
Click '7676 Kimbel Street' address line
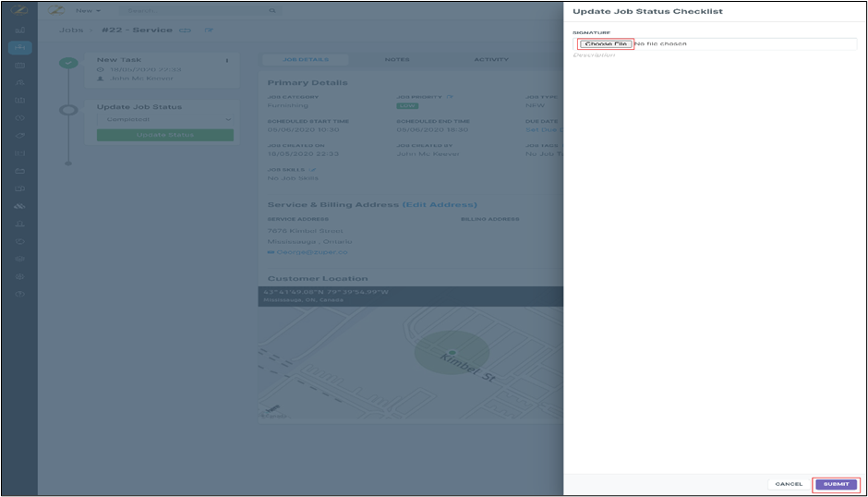tap(305, 231)
